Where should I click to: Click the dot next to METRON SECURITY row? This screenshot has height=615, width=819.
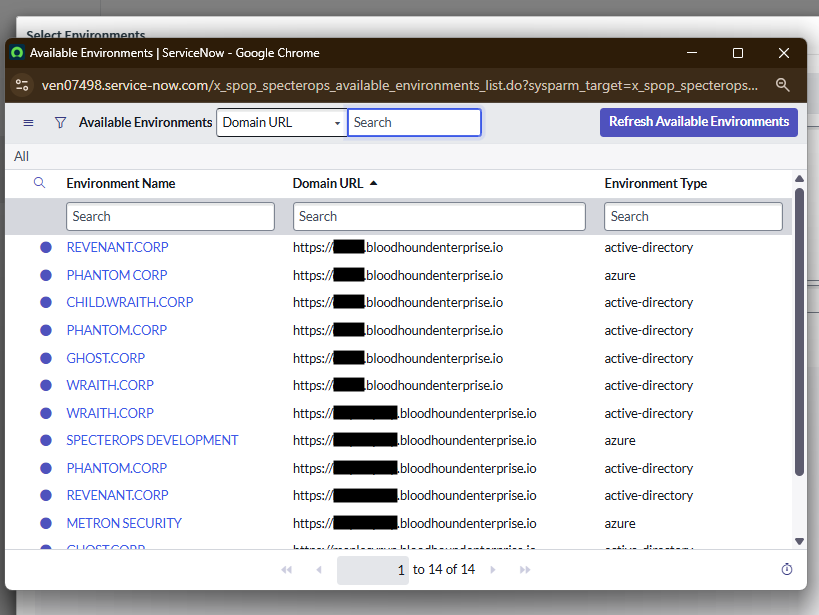click(x=46, y=523)
